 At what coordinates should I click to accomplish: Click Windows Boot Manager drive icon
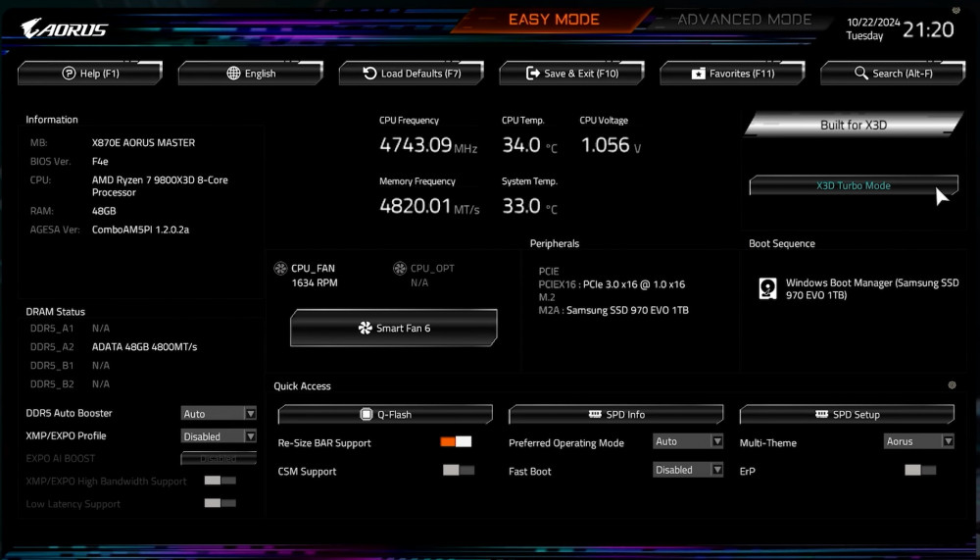[767, 288]
